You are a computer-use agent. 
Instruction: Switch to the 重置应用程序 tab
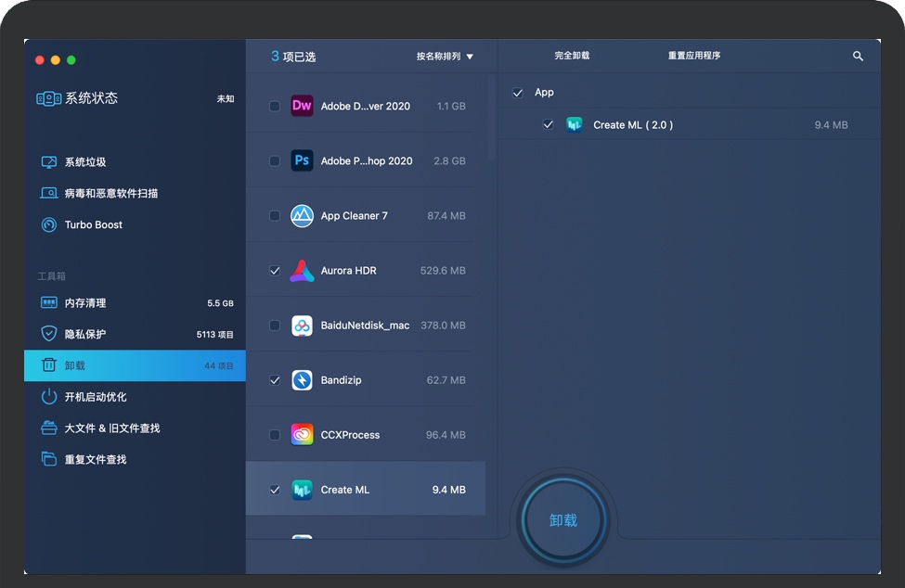tap(694, 56)
